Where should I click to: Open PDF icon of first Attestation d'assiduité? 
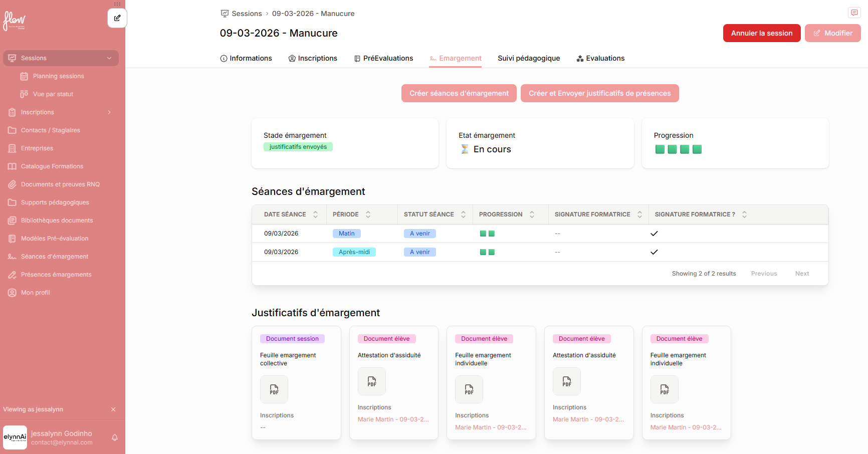(372, 381)
